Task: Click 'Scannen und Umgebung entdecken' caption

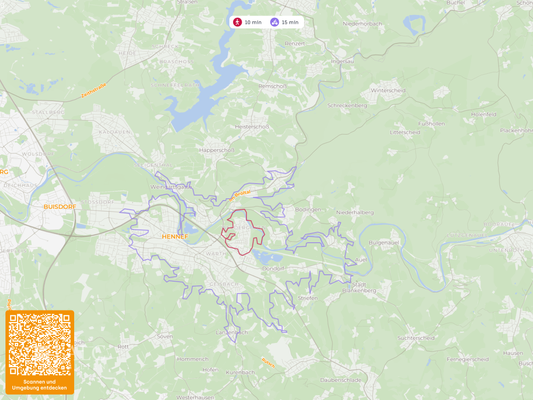Action: [39, 385]
